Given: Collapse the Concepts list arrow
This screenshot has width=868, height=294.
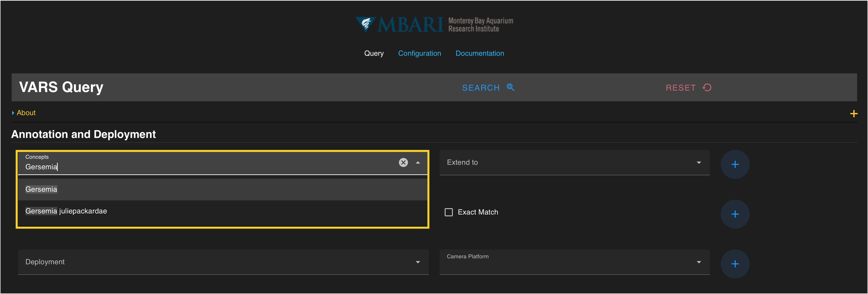Looking at the screenshot, I should click(x=418, y=162).
